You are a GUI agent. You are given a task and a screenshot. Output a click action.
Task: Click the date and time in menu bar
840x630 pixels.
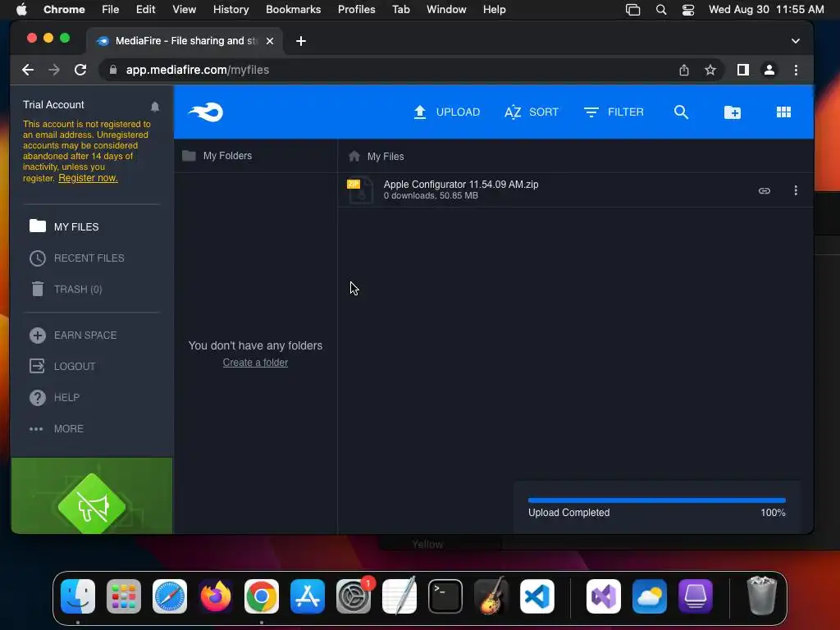pyautogui.click(x=766, y=9)
